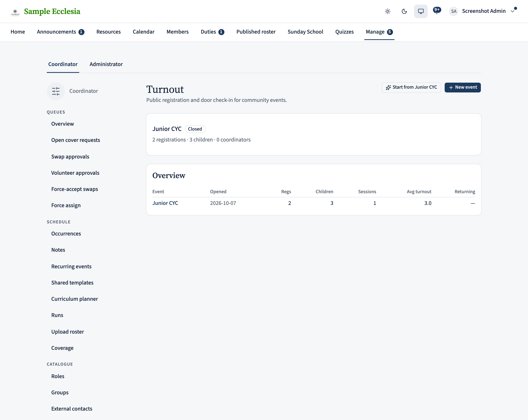Click the Coordinator sliders icon

tap(56, 91)
